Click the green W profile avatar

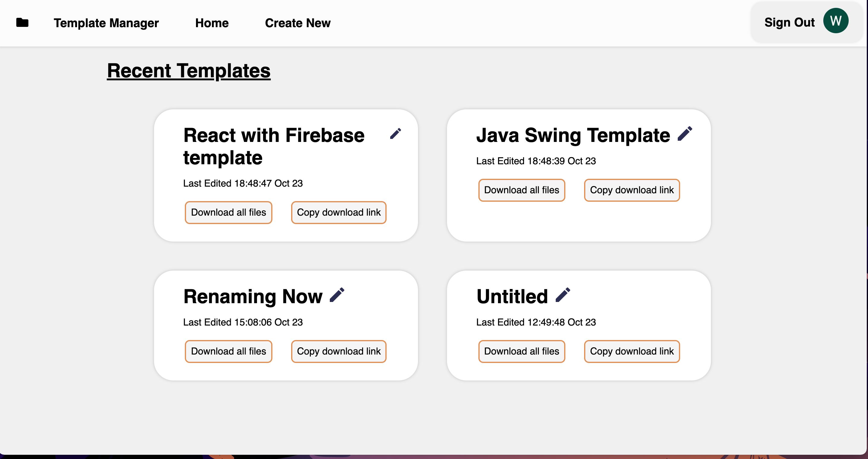[x=835, y=21]
